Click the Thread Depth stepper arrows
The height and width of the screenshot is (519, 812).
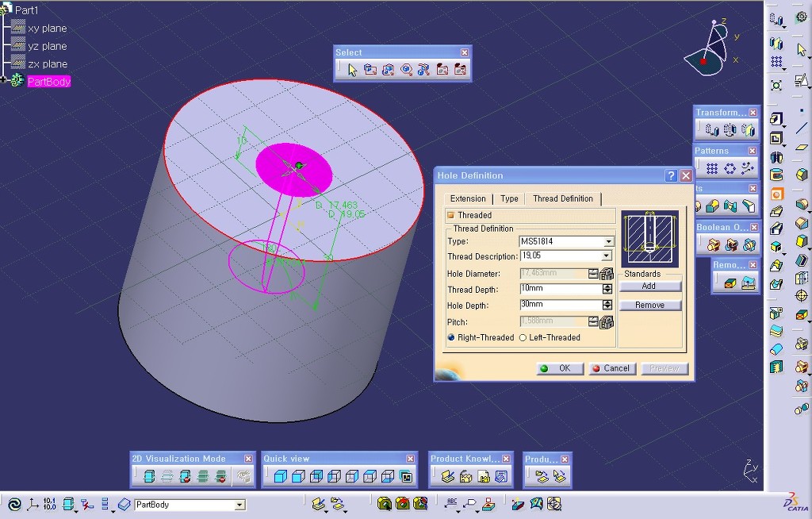[607, 290]
